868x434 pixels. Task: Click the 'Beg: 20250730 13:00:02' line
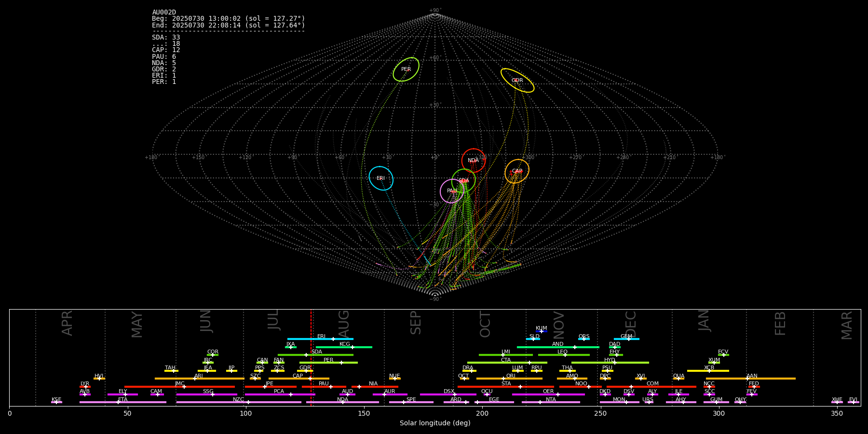click(x=229, y=18)
